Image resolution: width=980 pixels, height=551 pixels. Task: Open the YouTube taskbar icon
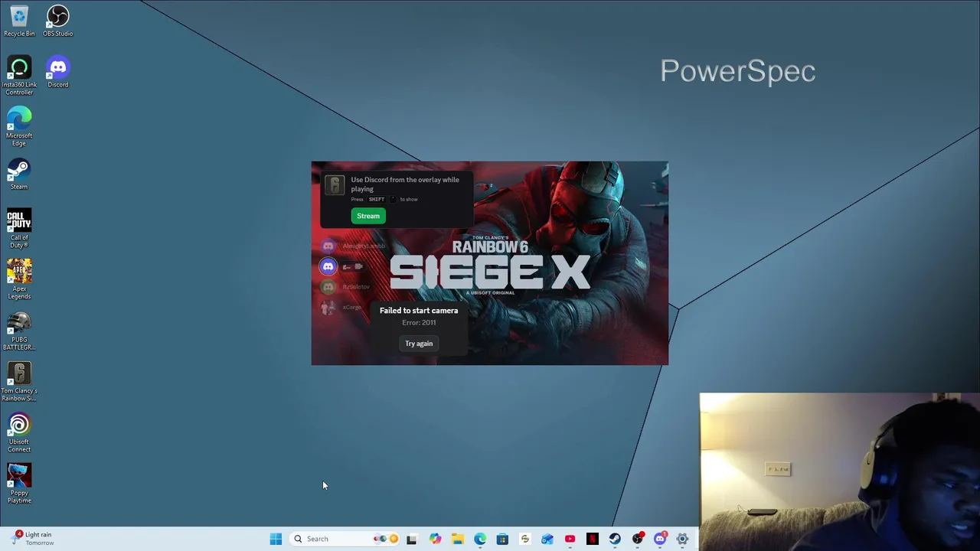(x=570, y=539)
